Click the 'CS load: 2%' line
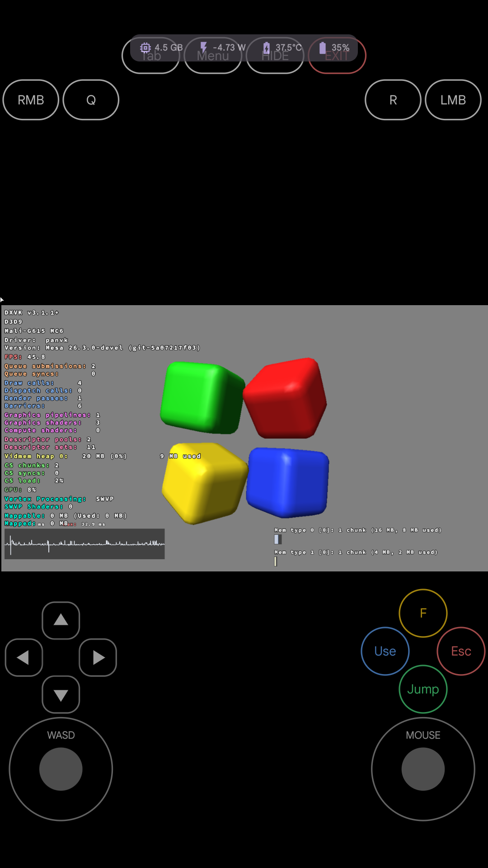The width and height of the screenshot is (488, 868). (34, 481)
